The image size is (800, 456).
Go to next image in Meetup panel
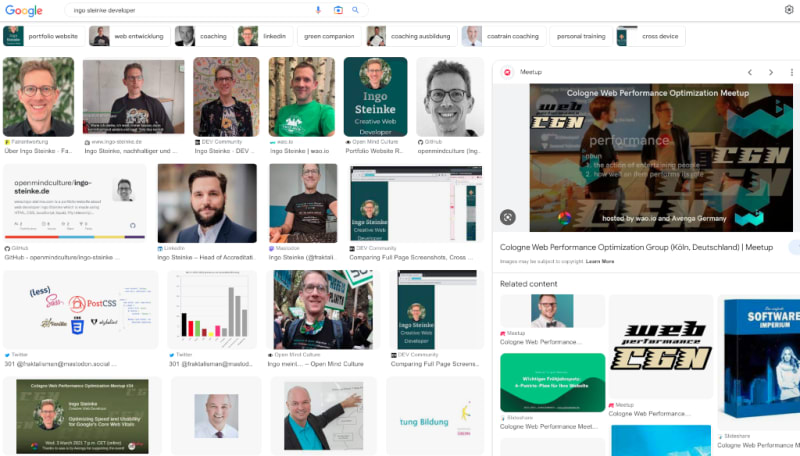click(771, 72)
